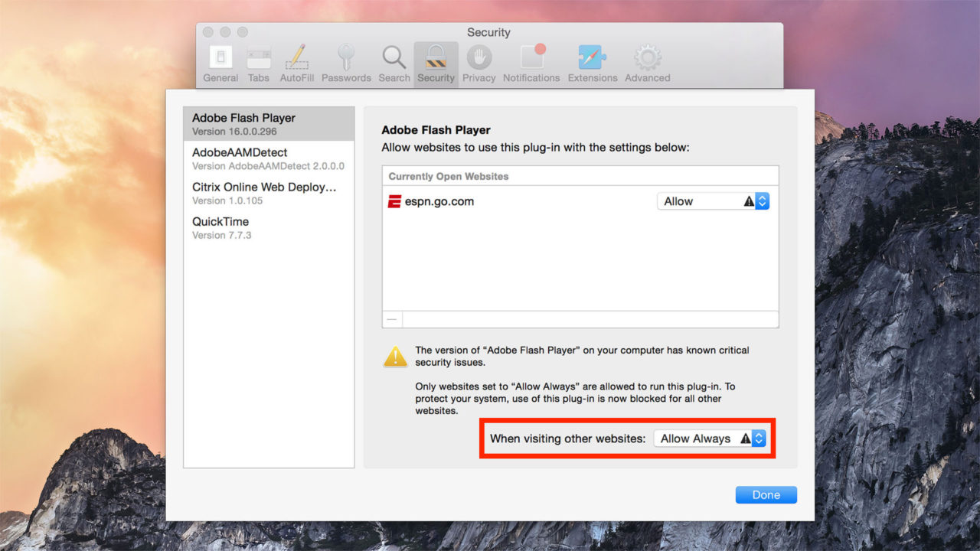Click the When visiting other websites label
980x551 pixels.
(568, 439)
